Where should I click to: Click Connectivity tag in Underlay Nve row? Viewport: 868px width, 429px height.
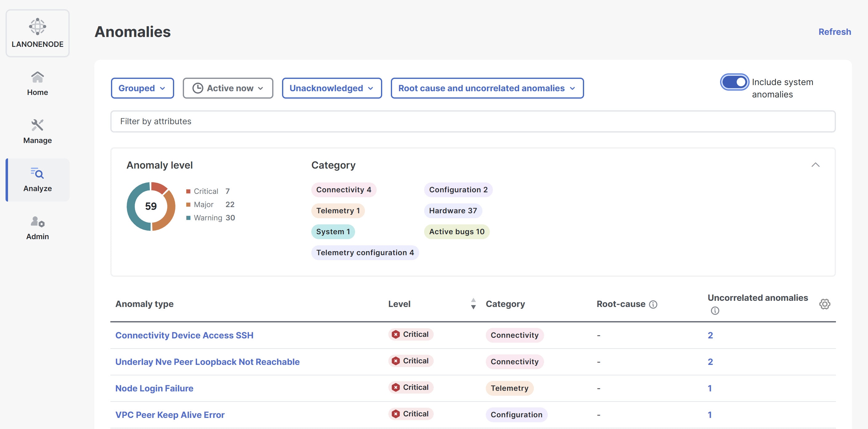(514, 362)
